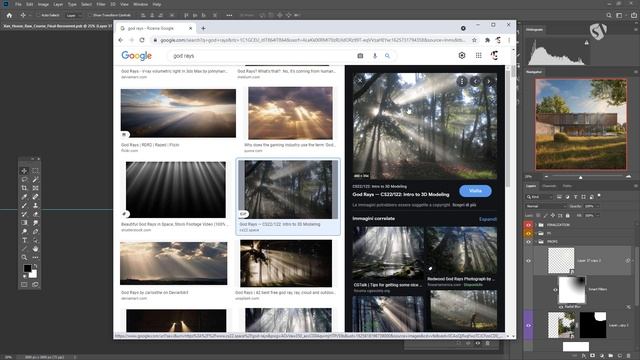Open the Auto-Select Layer dropdown
640x360 pixels.
(74, 15)
